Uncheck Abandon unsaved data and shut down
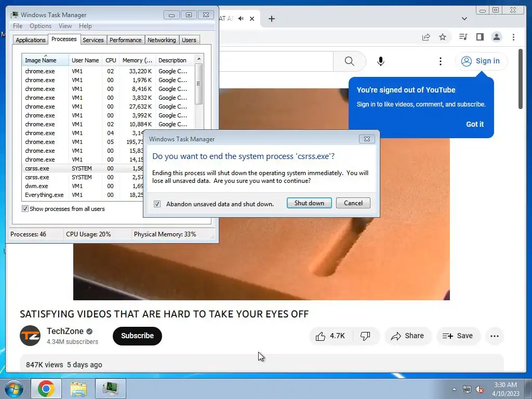Viewport: 532px width, 399px height. 157,204
